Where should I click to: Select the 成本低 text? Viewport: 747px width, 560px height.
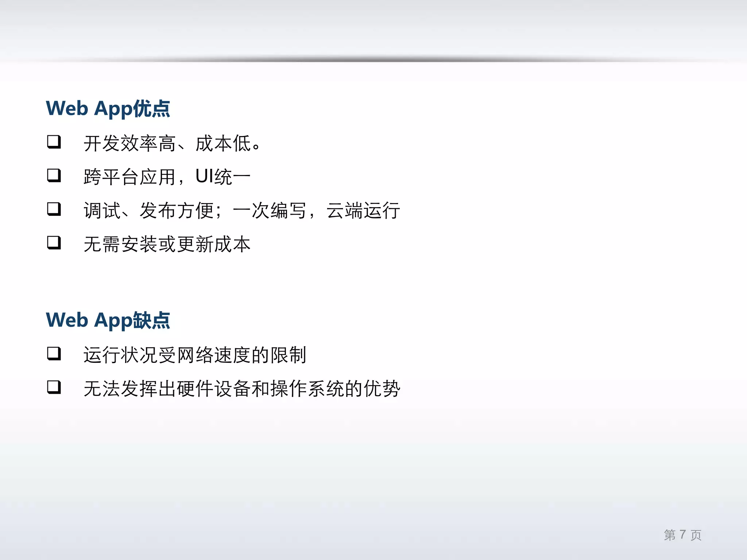tap(223, 143)
